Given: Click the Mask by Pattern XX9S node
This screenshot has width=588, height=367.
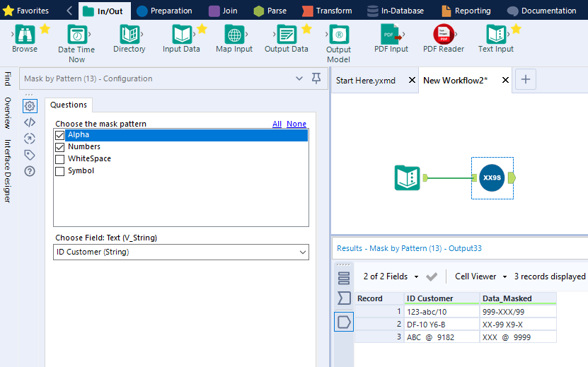Looking at the screenshot, I should 492,177.
